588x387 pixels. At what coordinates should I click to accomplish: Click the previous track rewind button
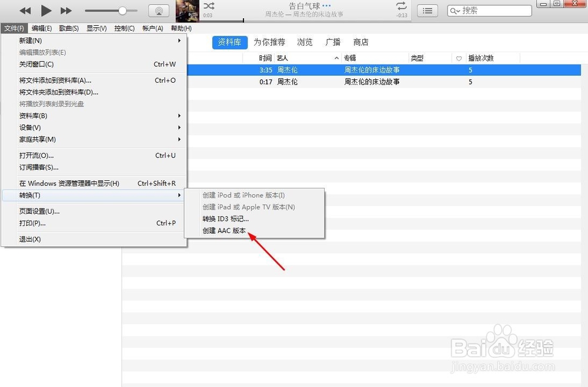[25, 11]
